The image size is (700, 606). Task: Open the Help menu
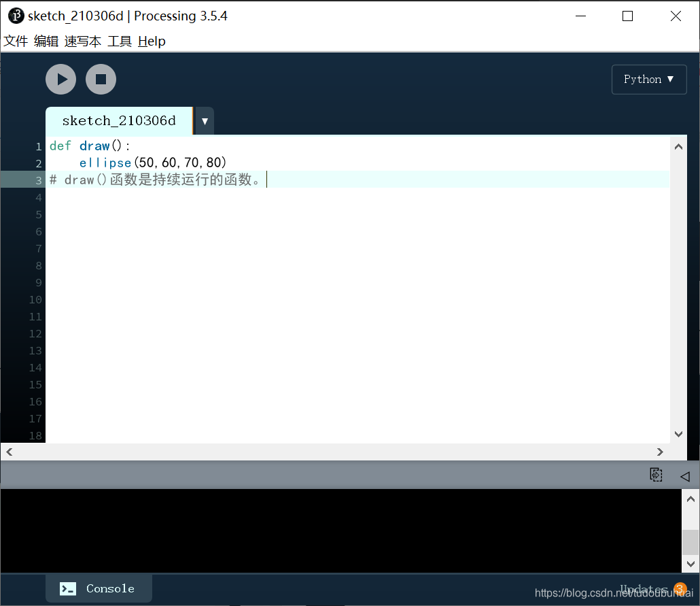[151, 41]
